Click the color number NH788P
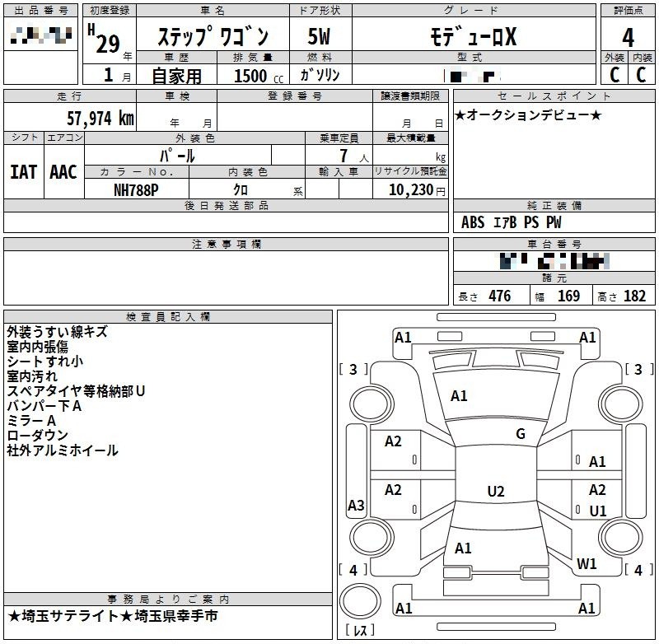The width and height of the screenshot is (659, 644). click(x=136, y=190)
